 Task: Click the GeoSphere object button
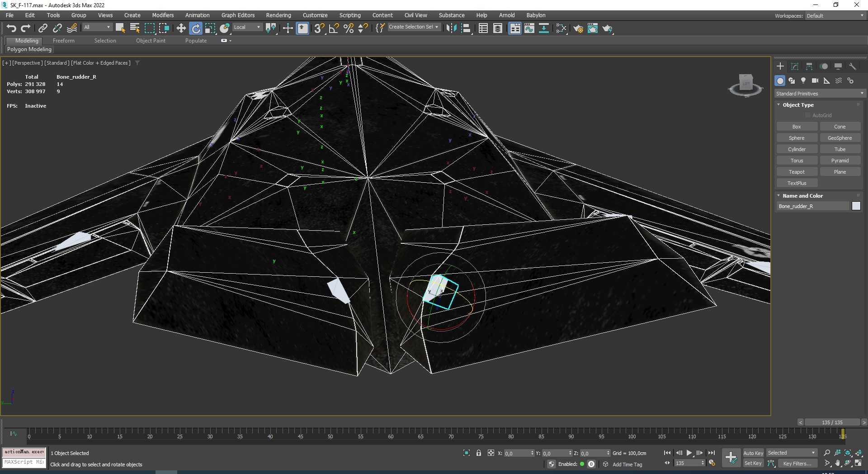pos(840,138)
